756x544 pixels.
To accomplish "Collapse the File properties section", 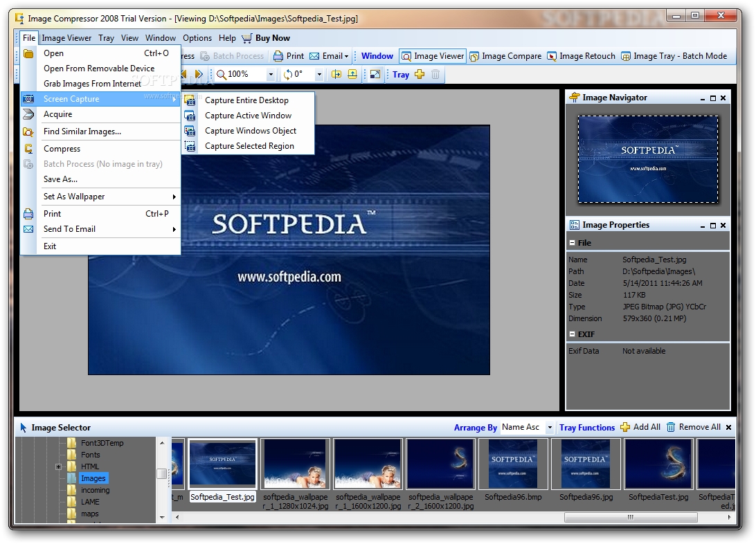I will 573,243.
